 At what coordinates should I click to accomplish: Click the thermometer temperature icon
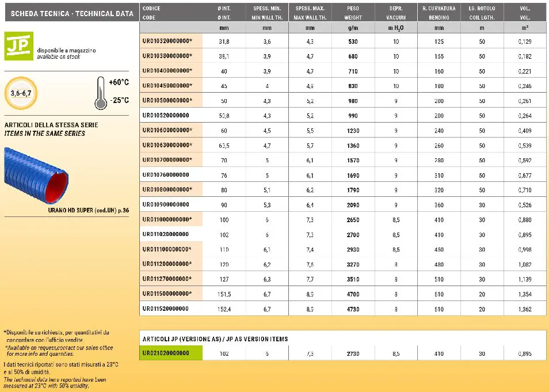pos(100,92)
